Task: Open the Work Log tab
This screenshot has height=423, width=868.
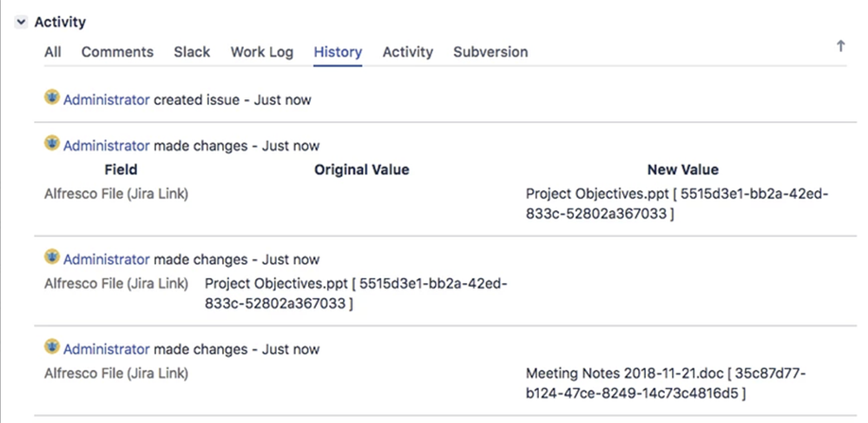Action: pyautogui.click(x=262, y=52)
